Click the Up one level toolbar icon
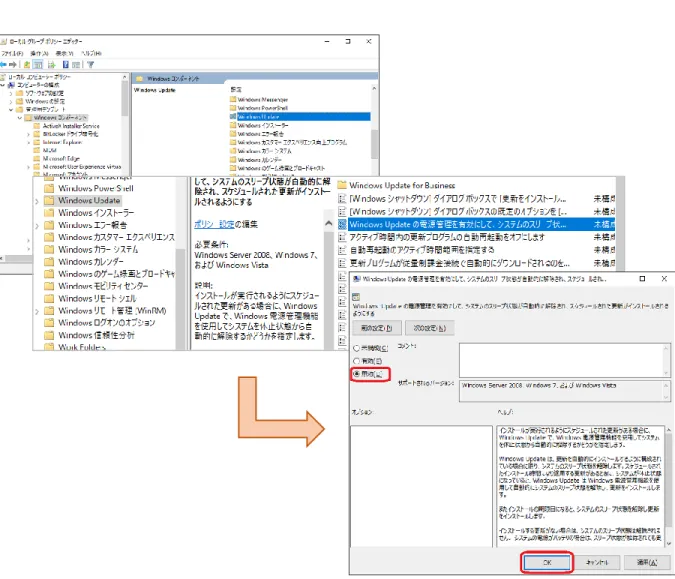 [x=27, y=65]
